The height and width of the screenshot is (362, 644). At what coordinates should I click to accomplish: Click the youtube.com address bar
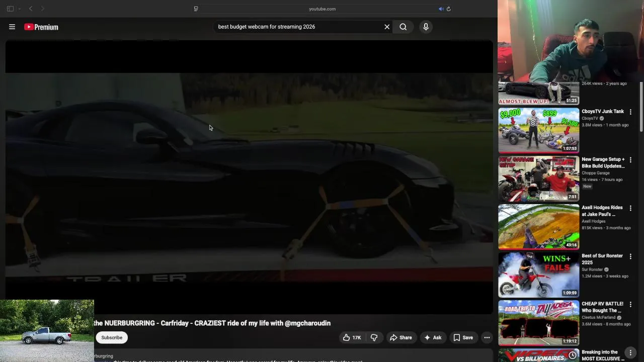click(x=322, y=9)
